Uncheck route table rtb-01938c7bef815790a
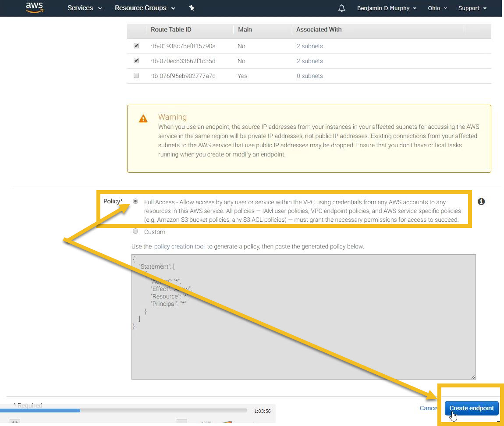The height and width of the screenshot is (426, 504). [x=136, y=46]
